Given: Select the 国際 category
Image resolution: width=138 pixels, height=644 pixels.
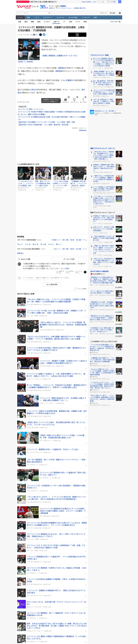Looking at the screenshot, I should point(32,22).
